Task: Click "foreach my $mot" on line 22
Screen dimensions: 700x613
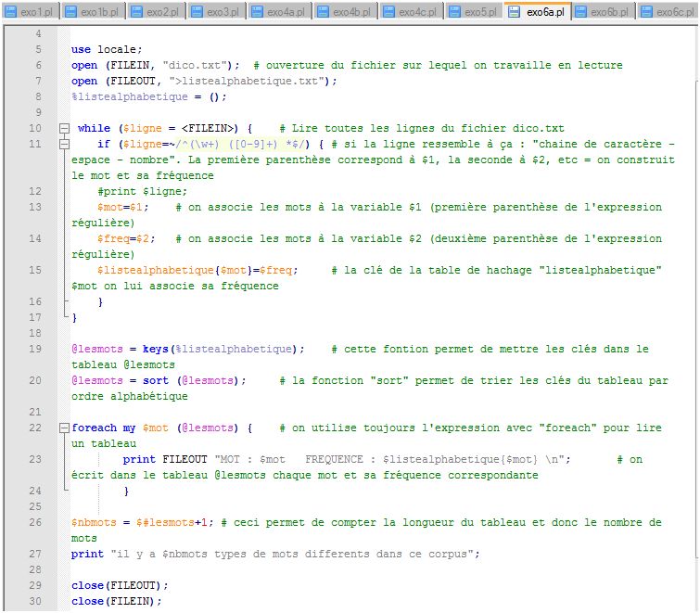Action: point(121,428)
